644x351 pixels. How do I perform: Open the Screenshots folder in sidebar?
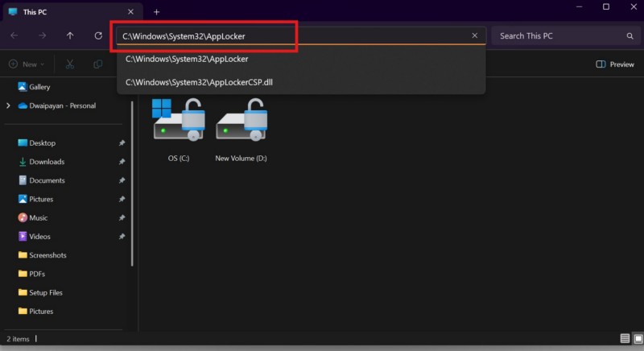[43, 255]
